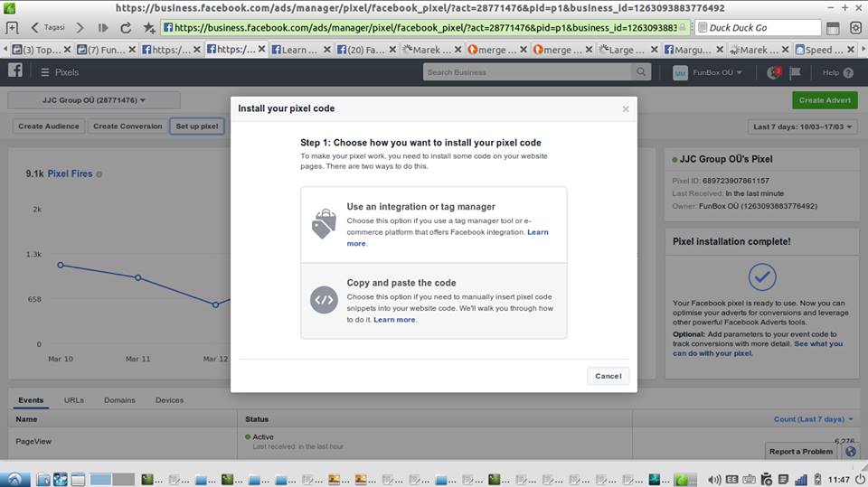Open the browser panel layout icon
The image size is (868, 487).
(833, 28)
